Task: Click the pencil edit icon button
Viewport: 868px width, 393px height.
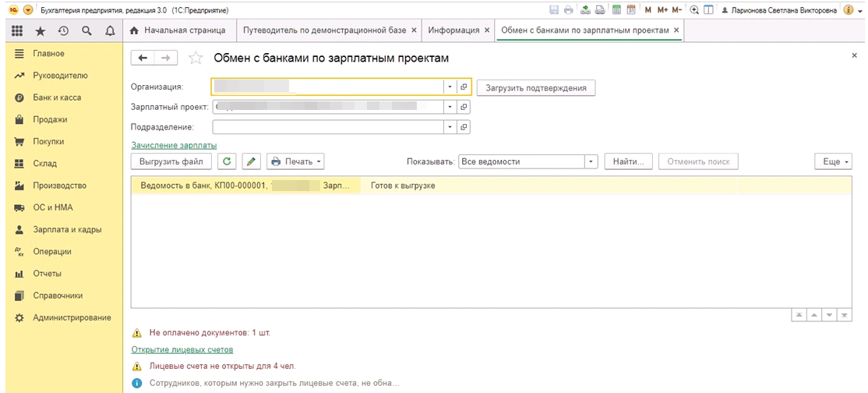Action: click(x=252, y=162)
